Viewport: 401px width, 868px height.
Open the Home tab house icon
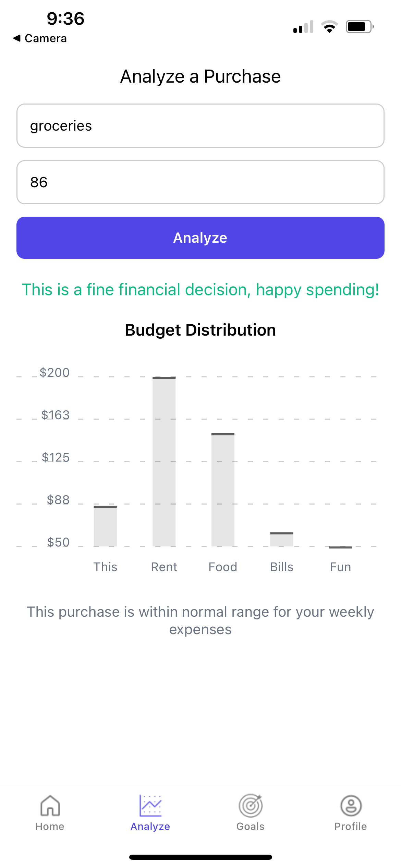point(50,806)
